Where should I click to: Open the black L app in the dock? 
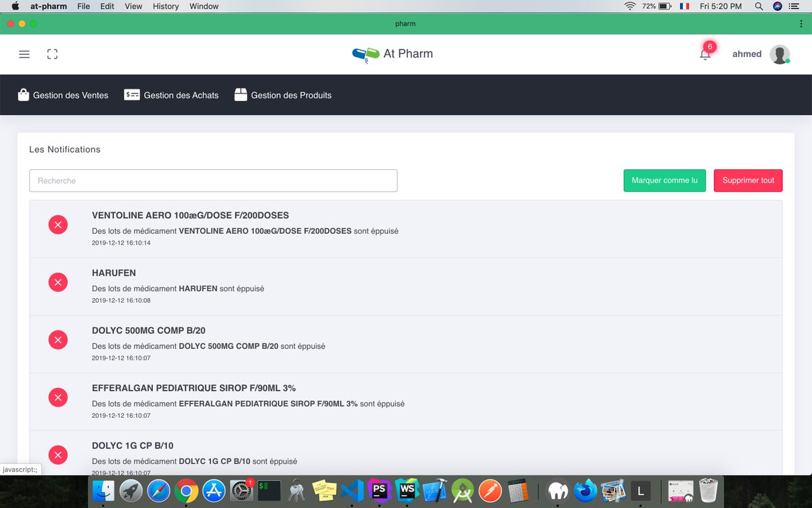[x=640, y=490]
